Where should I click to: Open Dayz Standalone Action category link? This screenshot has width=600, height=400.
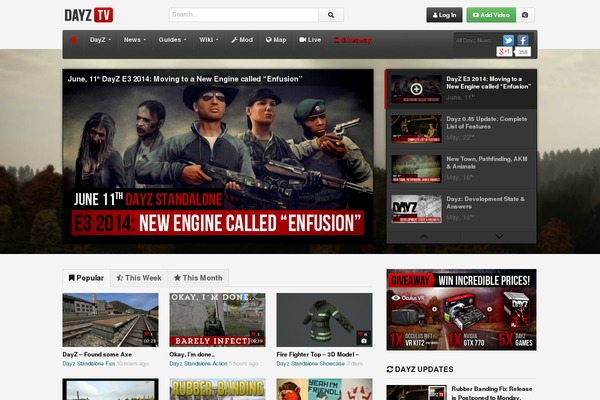tap(198, 364)
